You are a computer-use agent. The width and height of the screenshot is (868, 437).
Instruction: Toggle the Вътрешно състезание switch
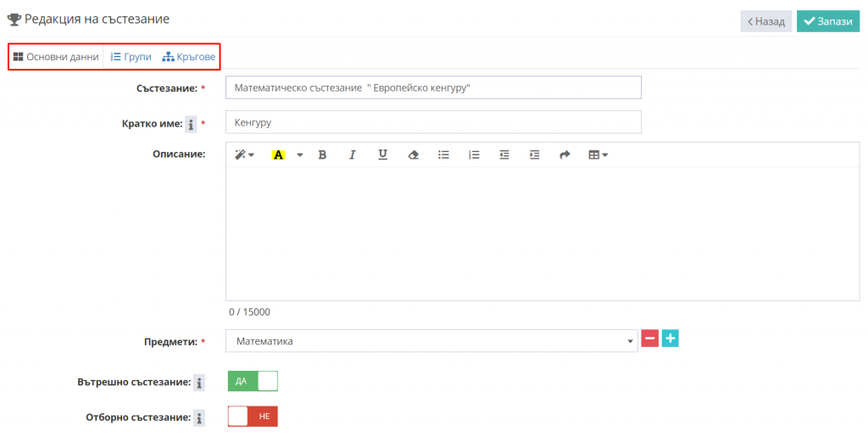253,381
